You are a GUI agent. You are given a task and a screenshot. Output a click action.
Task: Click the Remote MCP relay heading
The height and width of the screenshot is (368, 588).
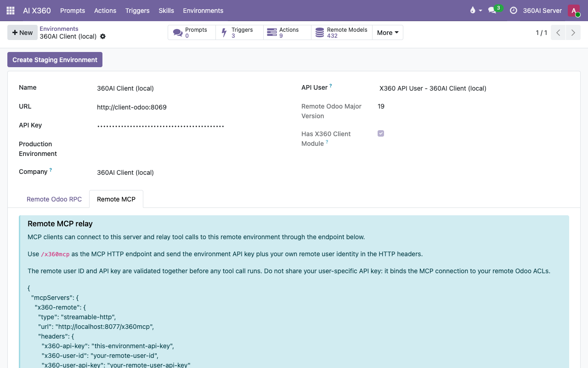60,224
